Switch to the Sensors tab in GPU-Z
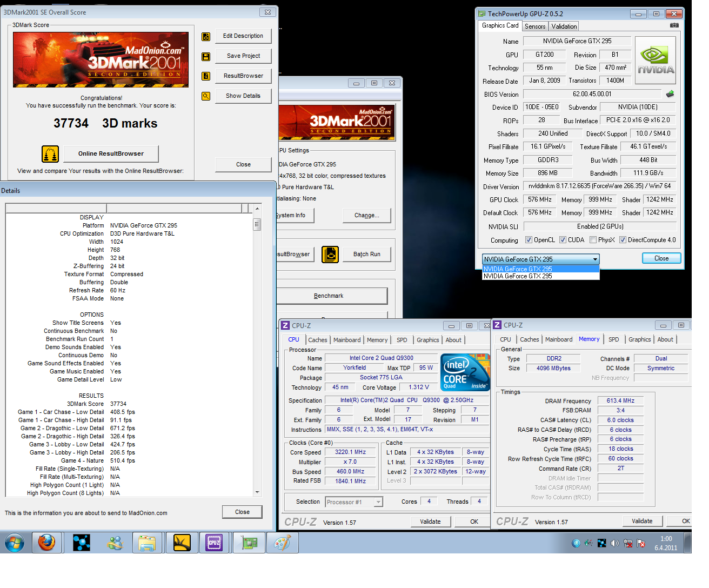 click(x=535, y=26)
